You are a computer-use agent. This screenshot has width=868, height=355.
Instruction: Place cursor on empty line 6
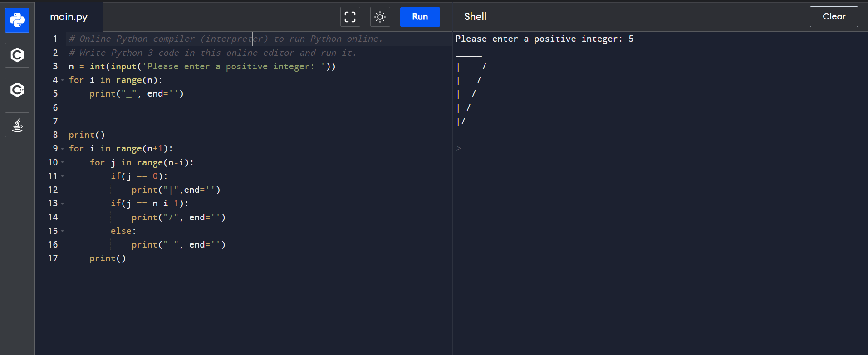[181, 107]
